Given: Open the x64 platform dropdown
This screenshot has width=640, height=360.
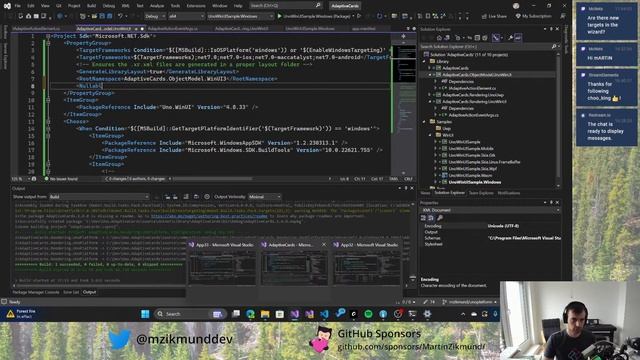Looking at the screenshot, I should coord(186,16).
